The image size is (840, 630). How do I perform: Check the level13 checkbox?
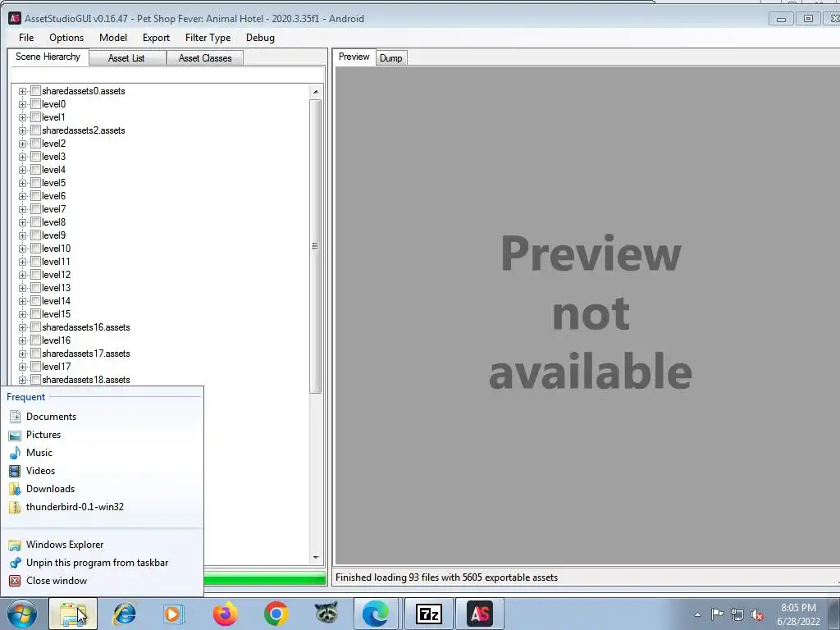pyautogui.click(x=36, y=288)
